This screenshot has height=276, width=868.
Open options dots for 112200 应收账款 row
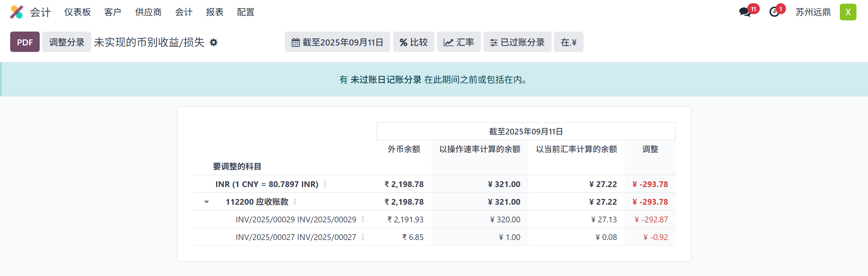coord(295,202)
